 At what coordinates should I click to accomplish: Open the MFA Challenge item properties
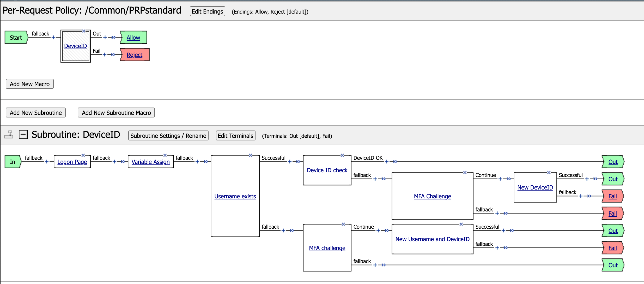tap(432, 196)
